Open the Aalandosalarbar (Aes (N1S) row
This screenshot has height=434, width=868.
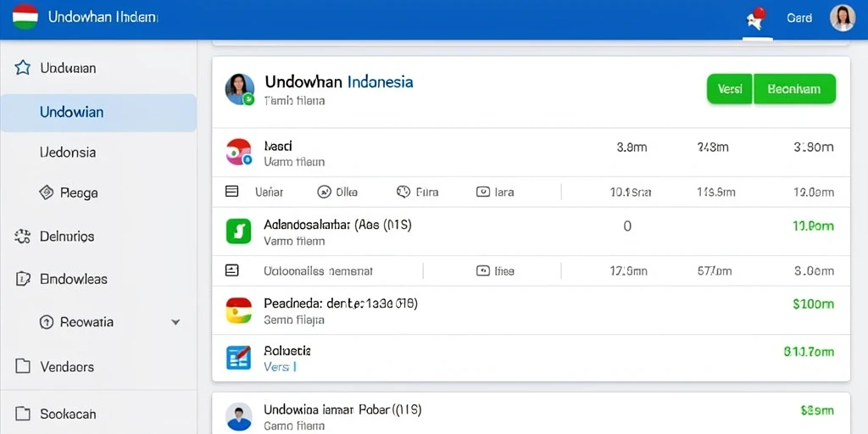coord(337,225)
